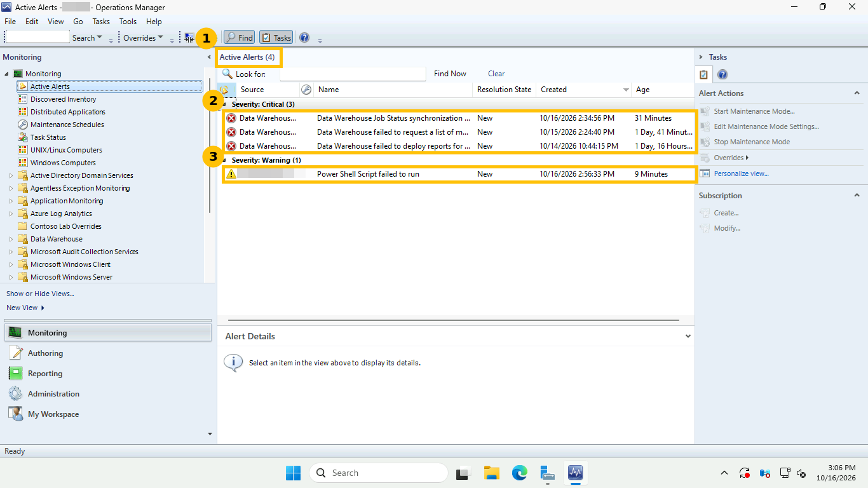Select the actions clipboard tab in Tasks pane
The height and width of the screenshot is (488, 868).
click(x=703, y=75)
